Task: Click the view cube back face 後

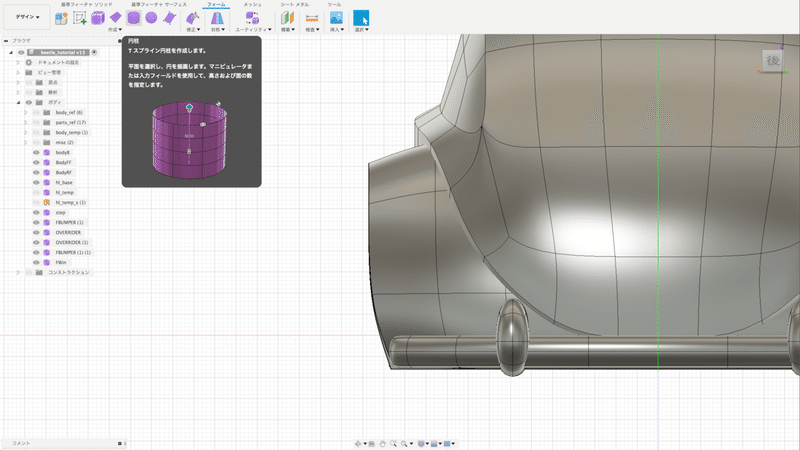Action: pyautogui.click(x=773, y=60)
